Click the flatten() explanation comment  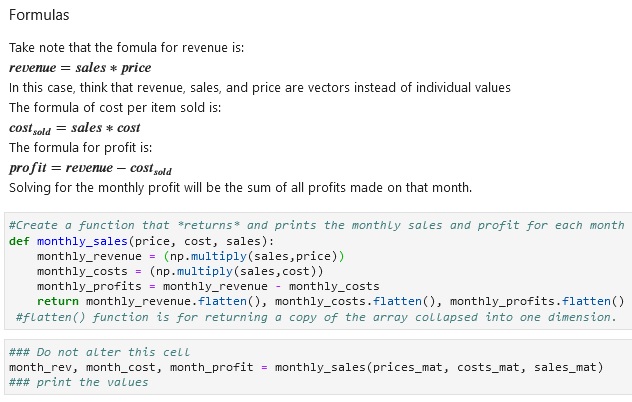click(316, 317)
